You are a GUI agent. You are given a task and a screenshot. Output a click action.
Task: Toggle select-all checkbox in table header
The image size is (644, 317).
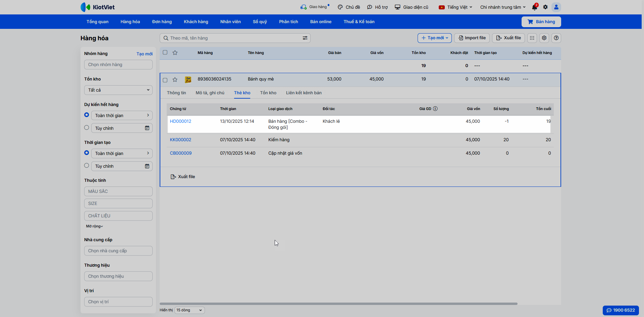coord(165,52)
